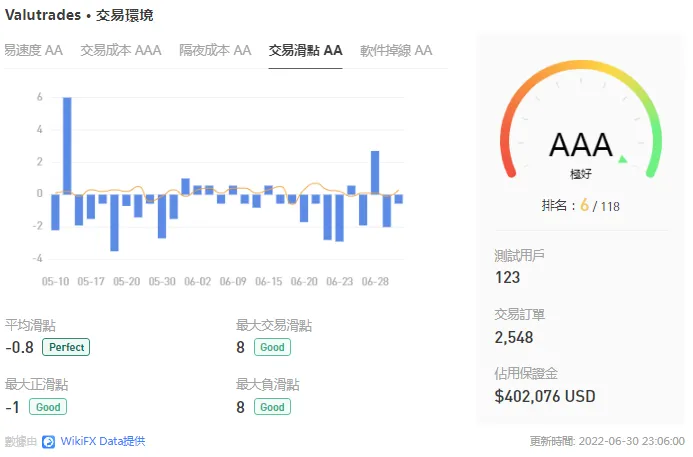Click the 05-10 x-axis date label

click(55, 282)
